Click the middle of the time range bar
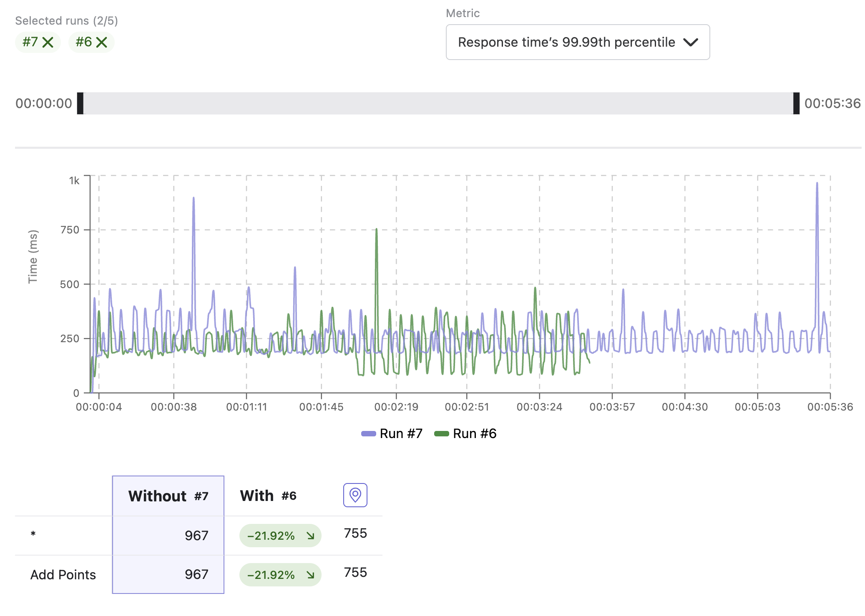This screenshot has width=865, height=616. pyautogui.click(x=438, y=103)
